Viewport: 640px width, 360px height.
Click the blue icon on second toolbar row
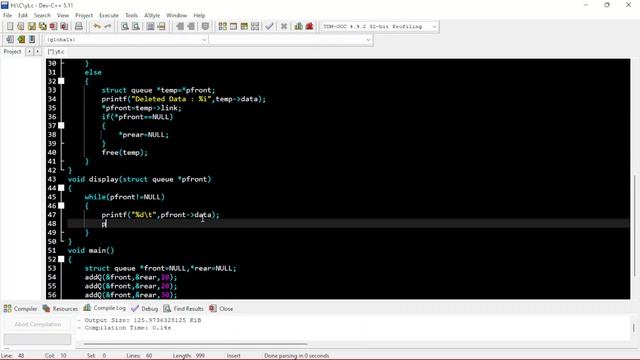tap(32, 40)
